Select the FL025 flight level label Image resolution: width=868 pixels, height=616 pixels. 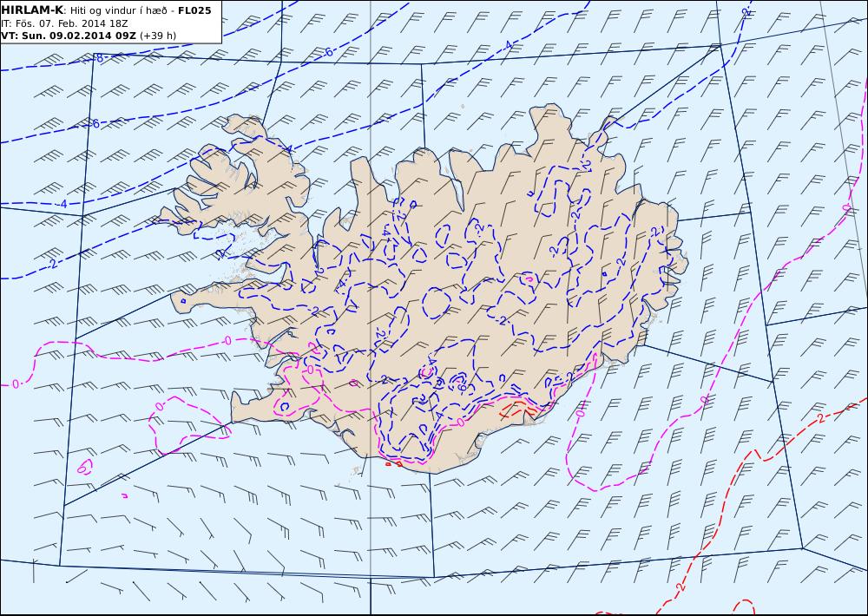(194, 10)
